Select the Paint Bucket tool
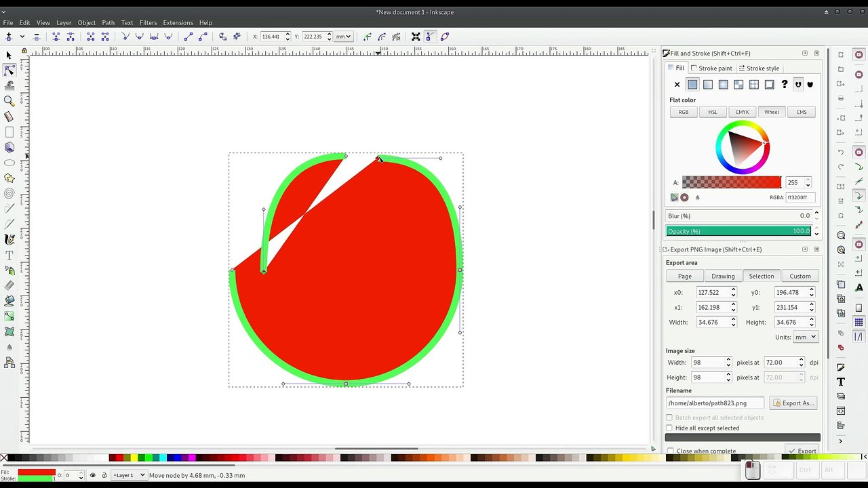The height and width of the screenshot is (488, 868). (x=9, y=301)
